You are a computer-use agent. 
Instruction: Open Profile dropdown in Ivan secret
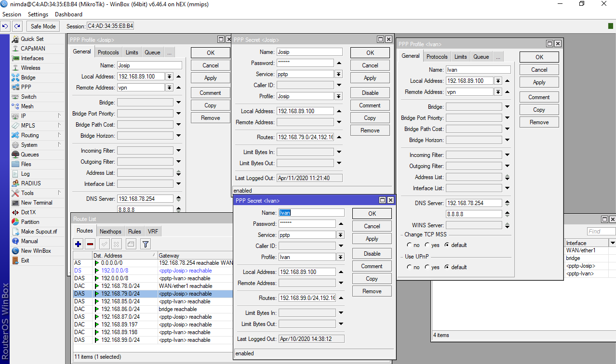click(x=341, y=257)
